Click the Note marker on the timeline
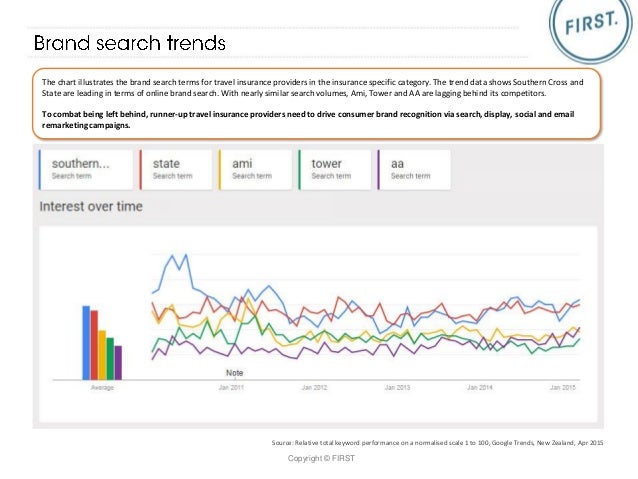 234,373
